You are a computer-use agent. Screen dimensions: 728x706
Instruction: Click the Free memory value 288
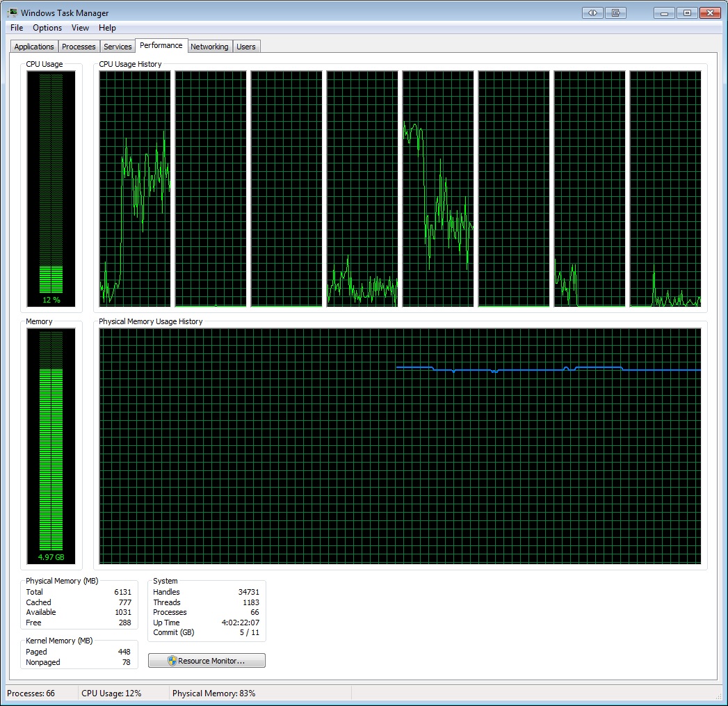pyautogui.click(x=125, y=623)
